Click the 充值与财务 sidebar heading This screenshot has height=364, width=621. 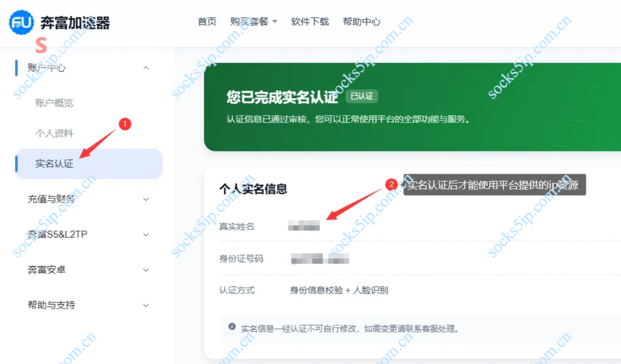[x=52, y=199]
